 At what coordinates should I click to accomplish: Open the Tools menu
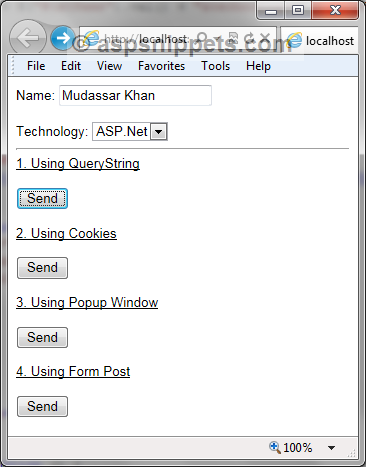(215, 66)
